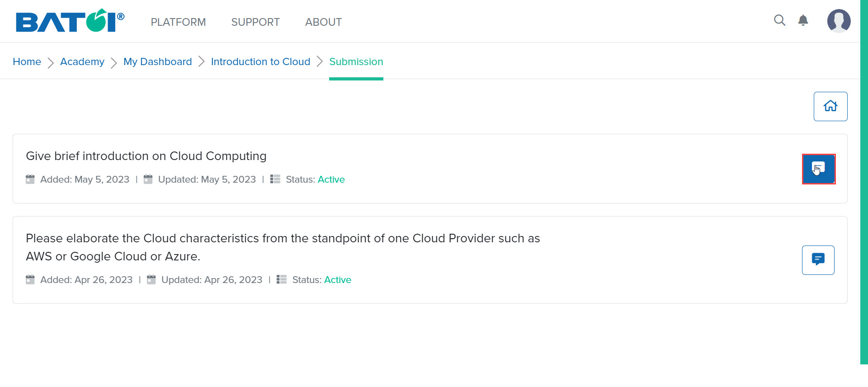868x387 pixels.
Task: Open the search magnifier icon
Action: pos(779,20)
